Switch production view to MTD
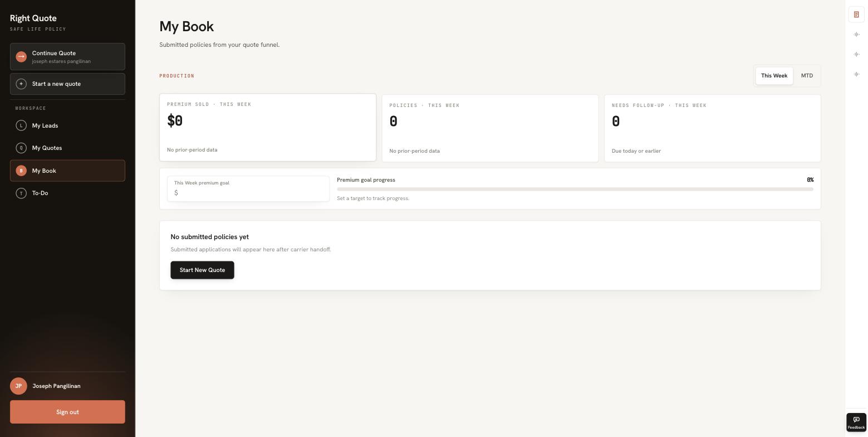868x437 pixels. tap(807, 76)
